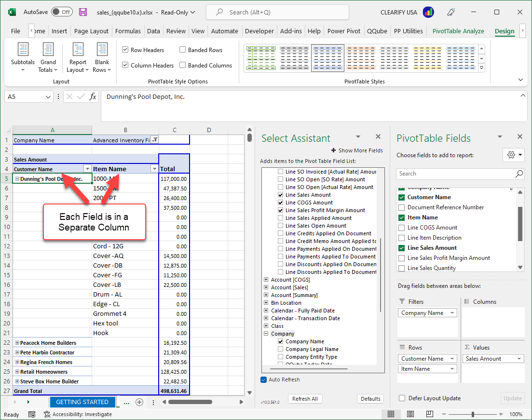Collapse the ribbon with the chevron

coord(520,80)
